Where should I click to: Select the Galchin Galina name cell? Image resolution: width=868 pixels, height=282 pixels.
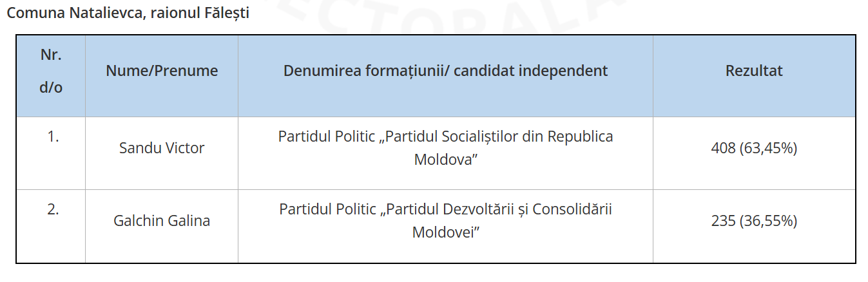(162, 221)
